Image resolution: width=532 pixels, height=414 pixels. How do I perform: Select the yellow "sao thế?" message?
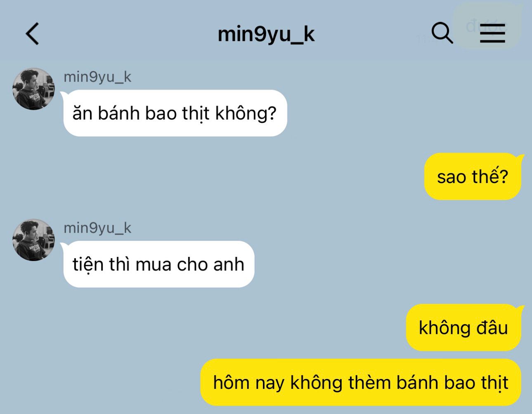473,176
